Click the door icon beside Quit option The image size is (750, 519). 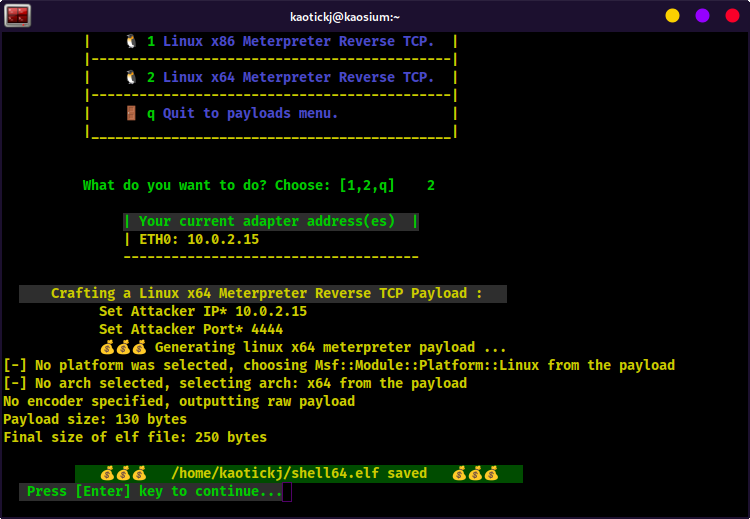pyautogui.click(x=131, y=113)
